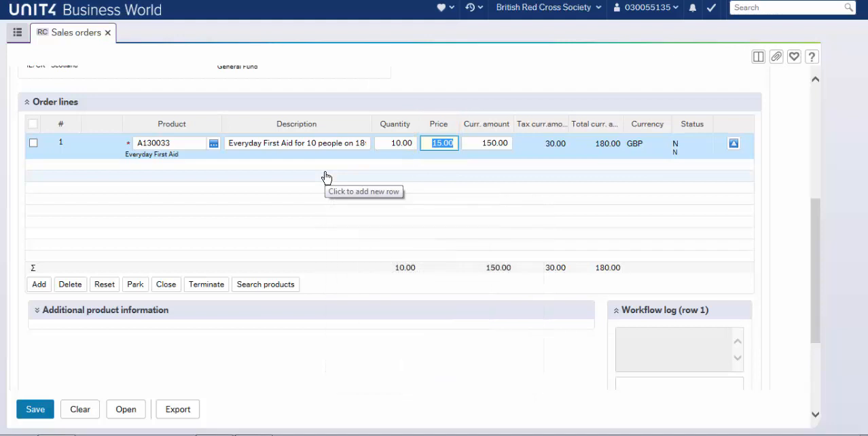Click the 180.00 total in row 1
The width and height of the screenshot is (868, 436).
pos(608,143)
